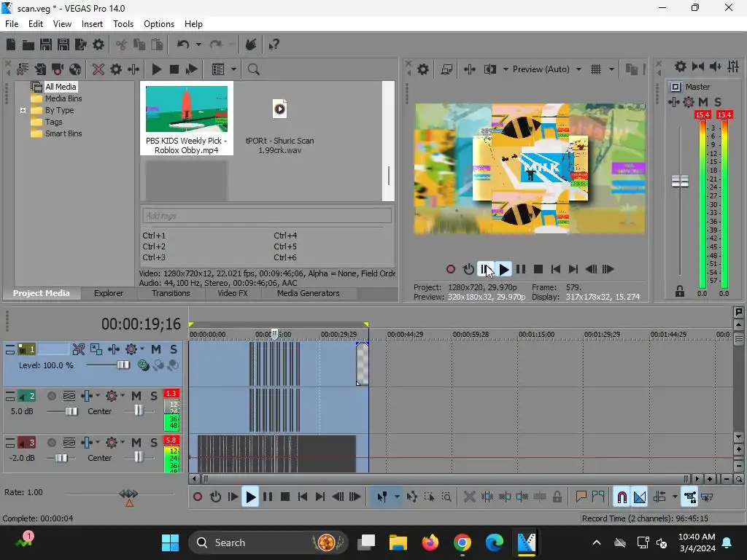Select the Smart Bins folder
The image size is (747, 560).
(x=63, y=134)
